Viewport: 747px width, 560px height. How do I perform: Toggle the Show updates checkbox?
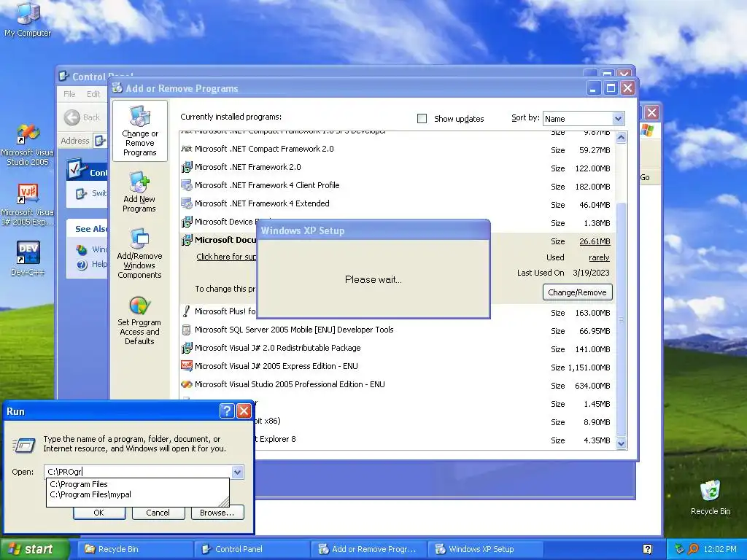click(422, 119)
